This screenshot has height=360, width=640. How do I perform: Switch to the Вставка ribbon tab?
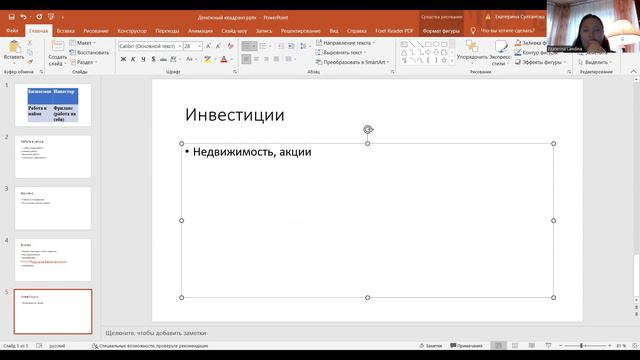66,31
